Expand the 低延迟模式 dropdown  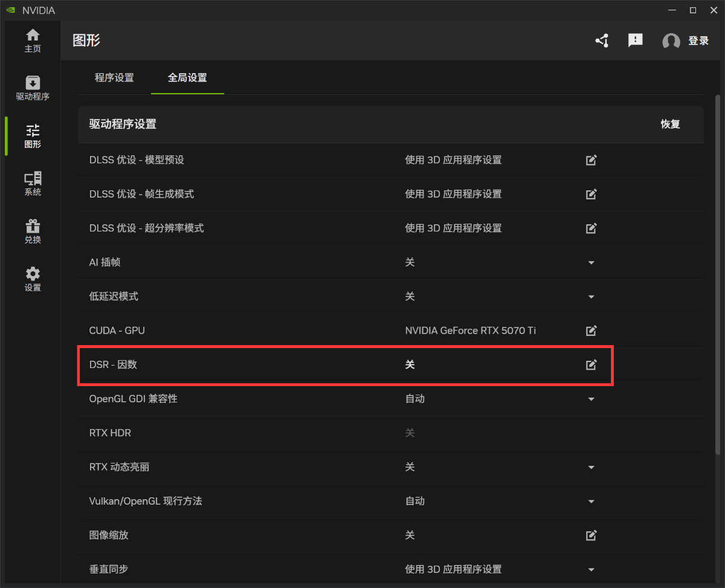591,297
